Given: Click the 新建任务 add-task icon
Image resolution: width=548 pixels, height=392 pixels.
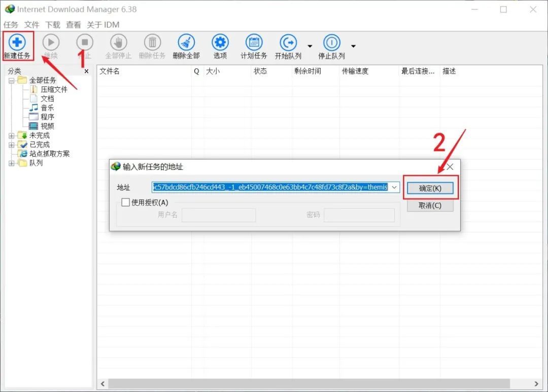Looking at the screenshot, I should pos(17,42).
